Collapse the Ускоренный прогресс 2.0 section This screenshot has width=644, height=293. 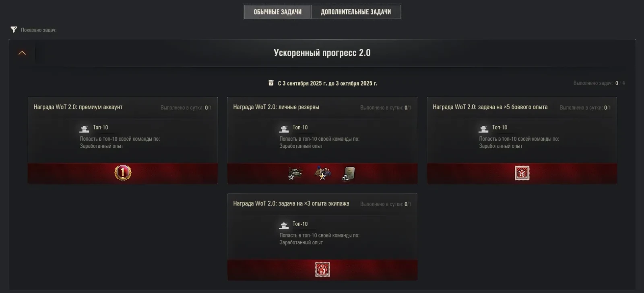pos(22,53)
